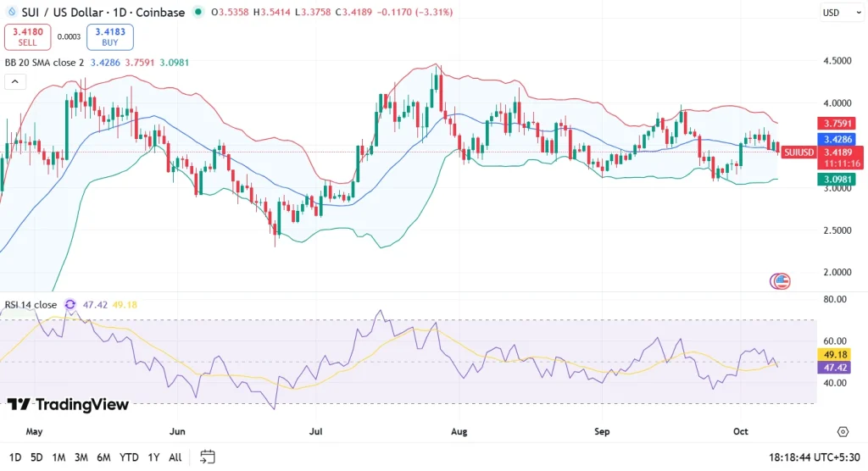Click the TradingView logo
Viewport: 868px width, 471px height.
69,405
